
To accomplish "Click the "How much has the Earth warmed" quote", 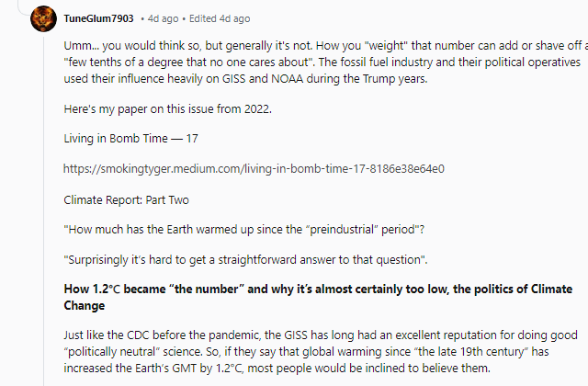I will [244, 229].
